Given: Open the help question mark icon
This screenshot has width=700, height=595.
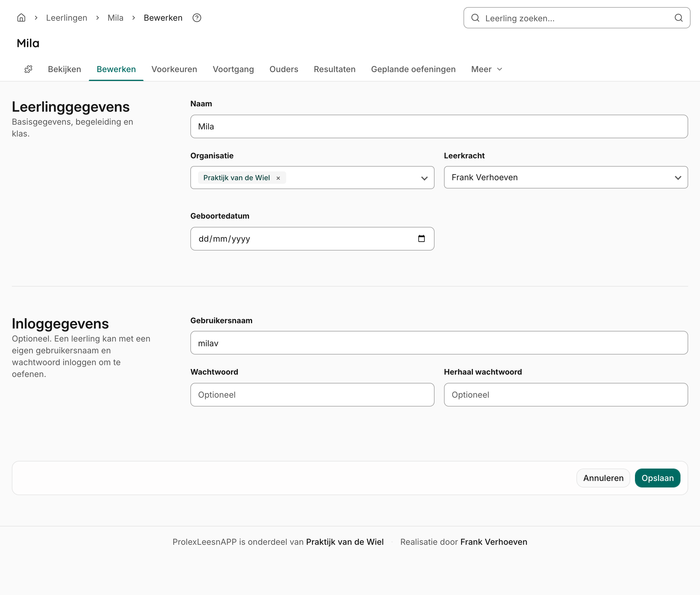Looking at the screenshot, I should 197,17.
